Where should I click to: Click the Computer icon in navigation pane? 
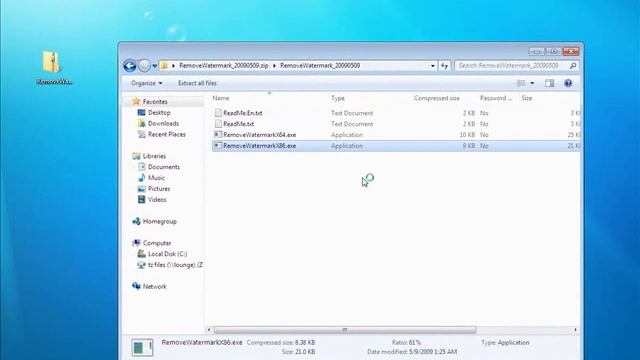coord(136,243)
